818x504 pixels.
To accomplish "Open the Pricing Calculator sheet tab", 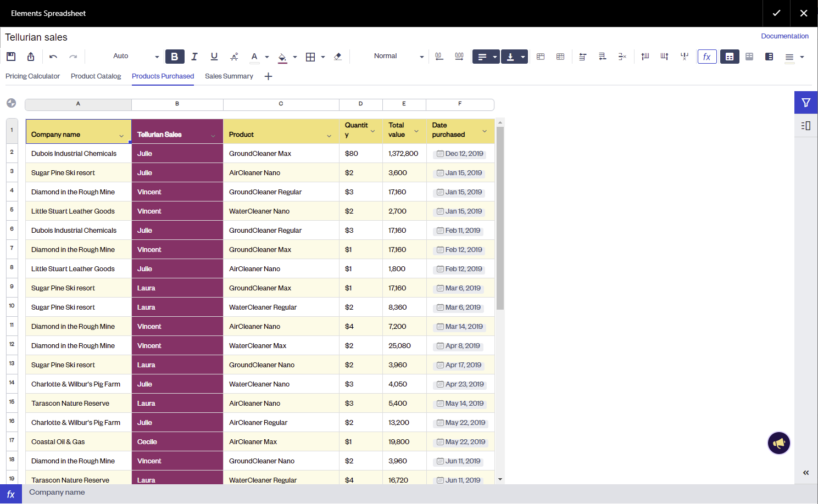I will (32, 76).
